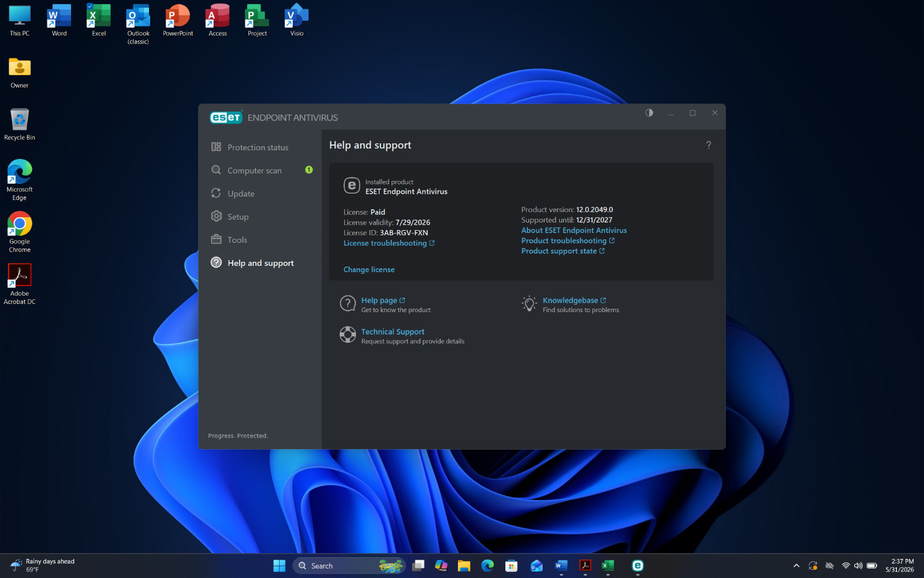Toggle ESET dark/light theme contrast icon

pos(649,113)
